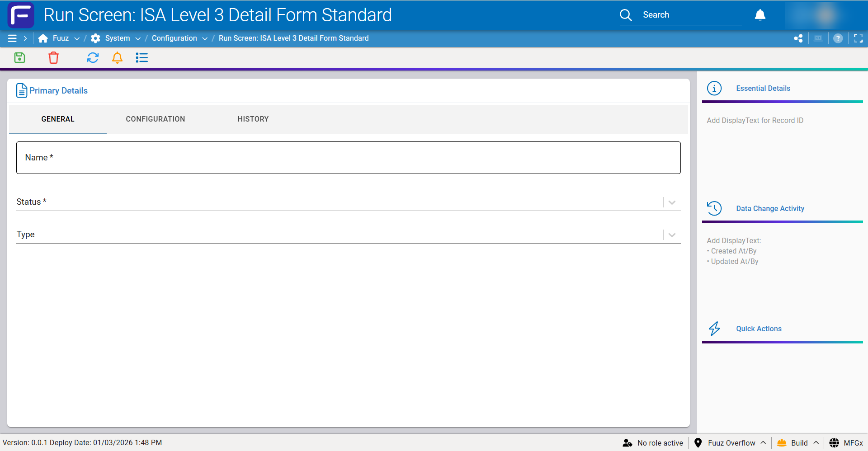868x451 pixels.
Task: Open the hamburger navigation menu
Action: pos(12,38)
